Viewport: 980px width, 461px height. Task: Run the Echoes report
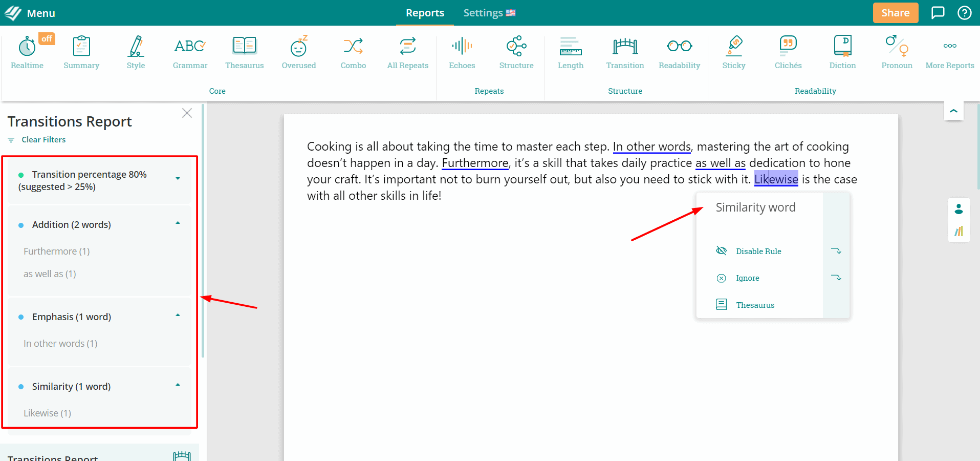462,53
